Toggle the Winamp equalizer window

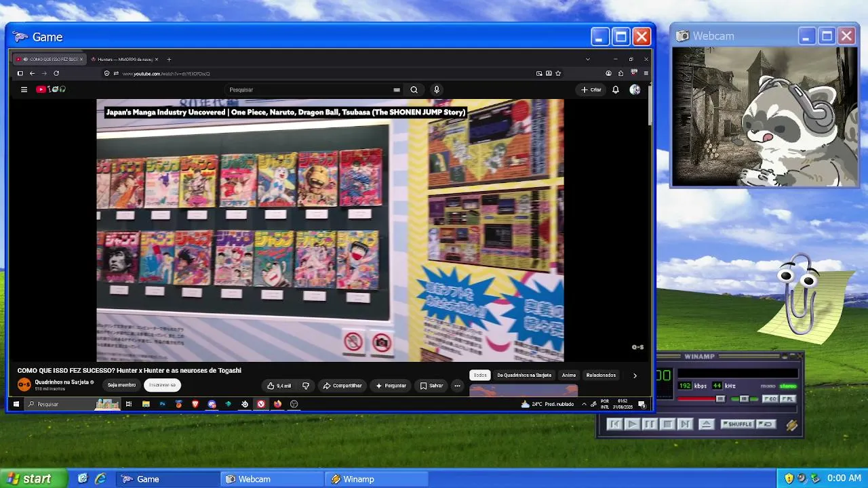point(770,399)
